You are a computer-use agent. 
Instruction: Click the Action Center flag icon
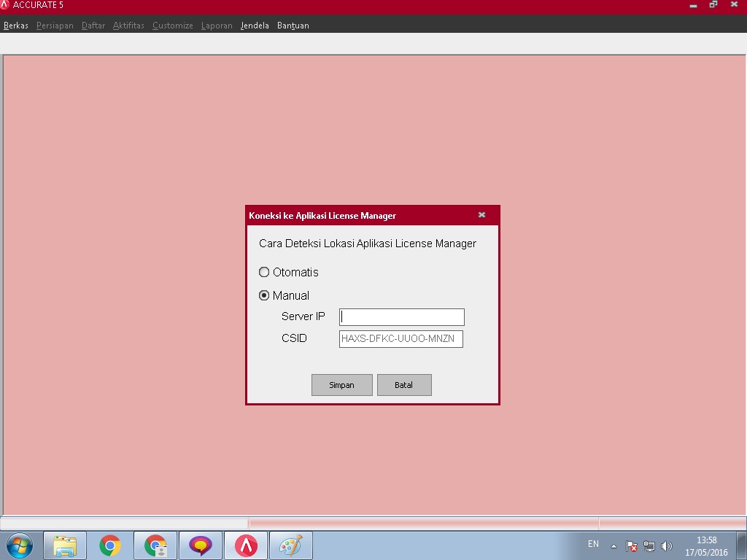[x=632, y=545]
